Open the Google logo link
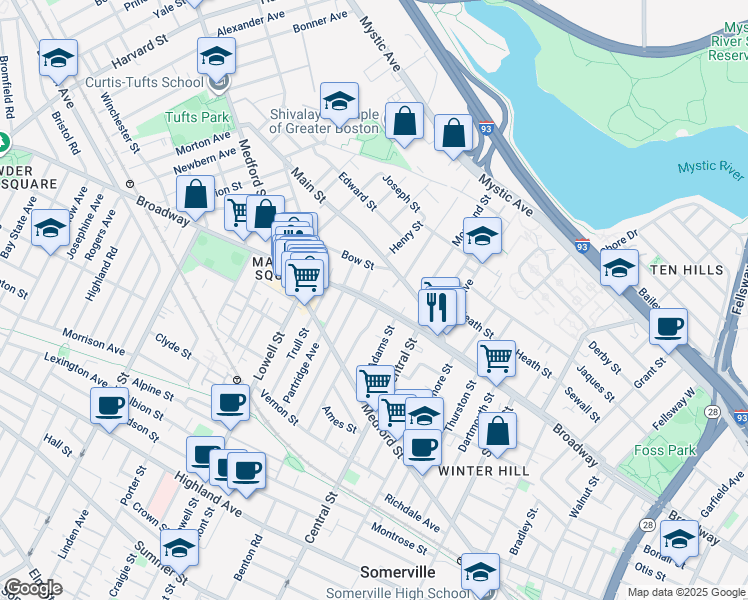This screenshot has width=748, height=600. 32,588
